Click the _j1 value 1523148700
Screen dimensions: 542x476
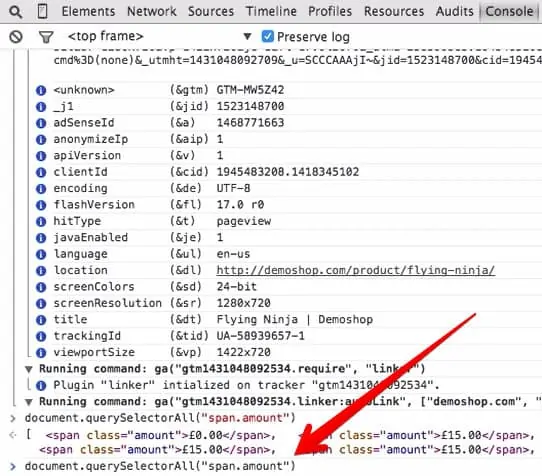point(250,106)
